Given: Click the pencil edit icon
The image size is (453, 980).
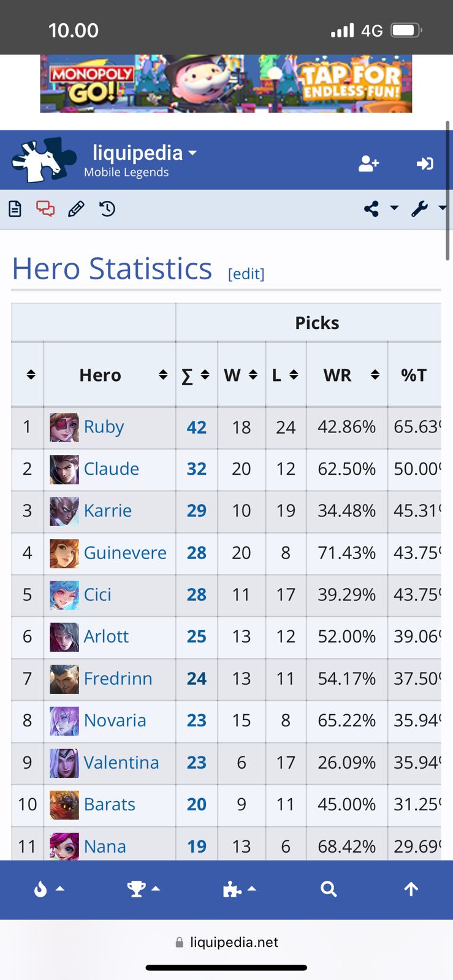Looking at the screenshot, I should [x=75, y=209].
